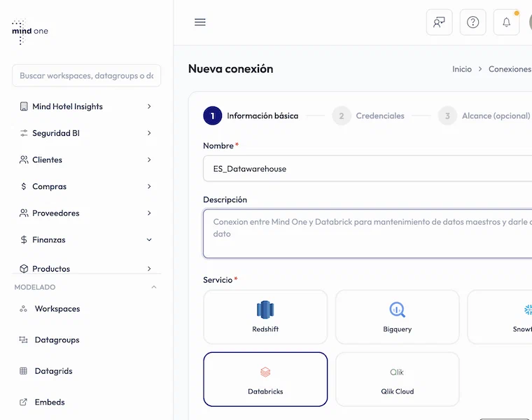This screenshot has height=420, width=532.
Task: Focus the search workspaces input field
Action: coord(87,76)
